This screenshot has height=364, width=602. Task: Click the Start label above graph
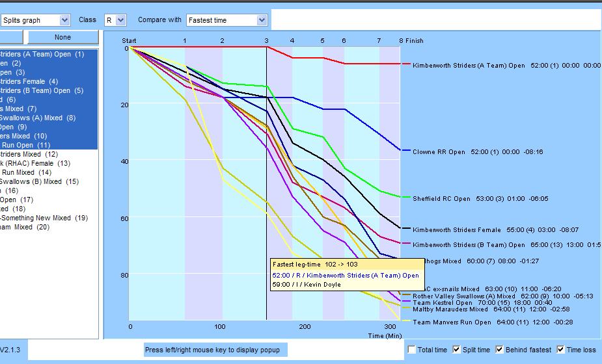[130, 41]
